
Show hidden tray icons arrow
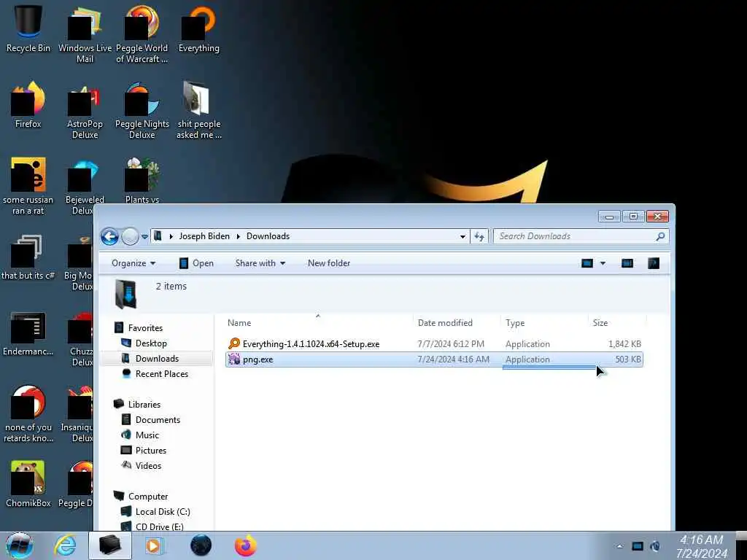(x=619, y=546)
